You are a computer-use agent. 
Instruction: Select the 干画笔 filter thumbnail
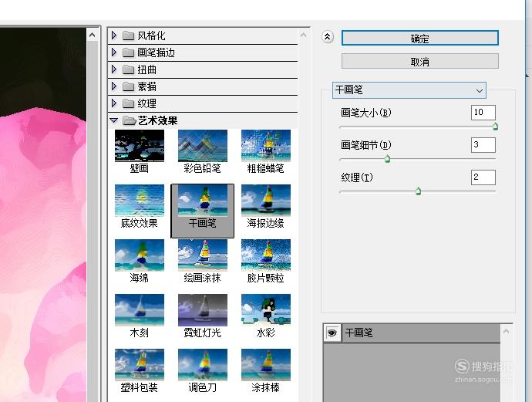pos(203,201)
